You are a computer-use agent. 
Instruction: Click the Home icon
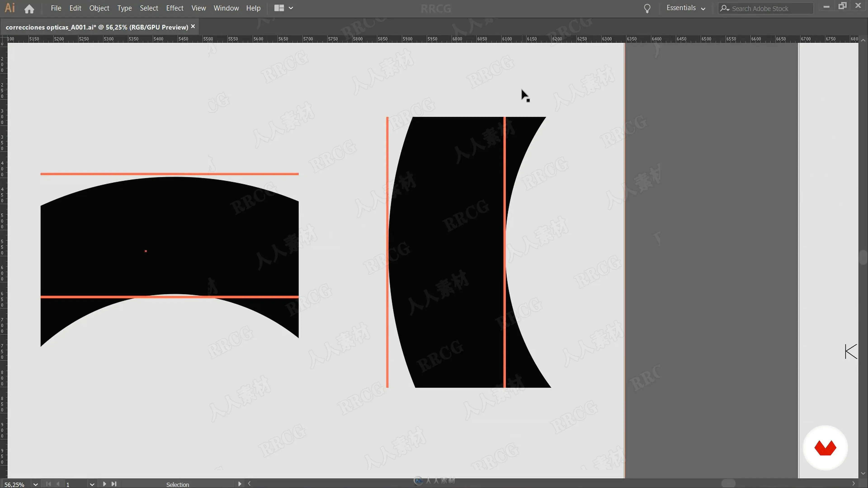click(29, 8)
